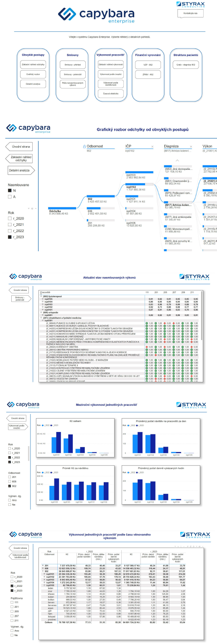Image resolution: width=217 pixels, height=644 pixels.
Task: Click lock icon beside Odbornost header
Action: pos(84,146)
